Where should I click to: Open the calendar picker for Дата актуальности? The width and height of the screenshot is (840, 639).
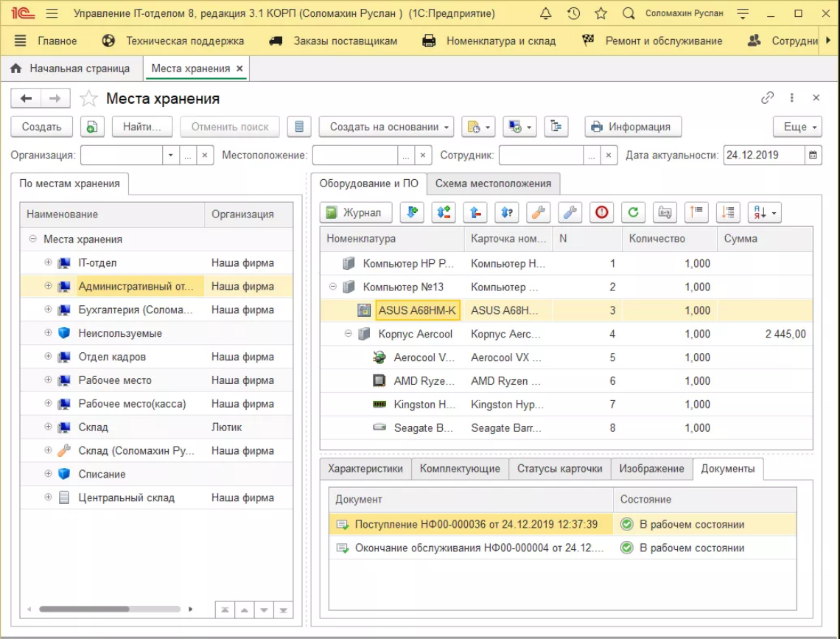(813, 156)
